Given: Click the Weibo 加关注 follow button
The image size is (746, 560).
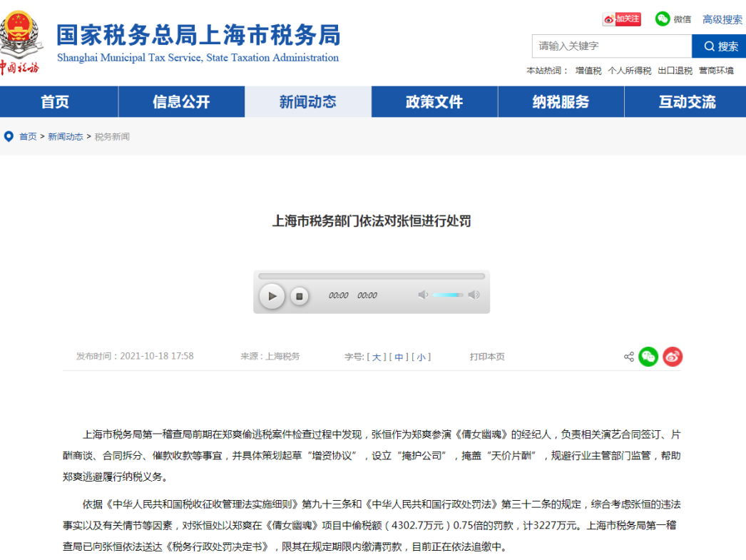Looking at the screenshot, I should coord(621,19).
